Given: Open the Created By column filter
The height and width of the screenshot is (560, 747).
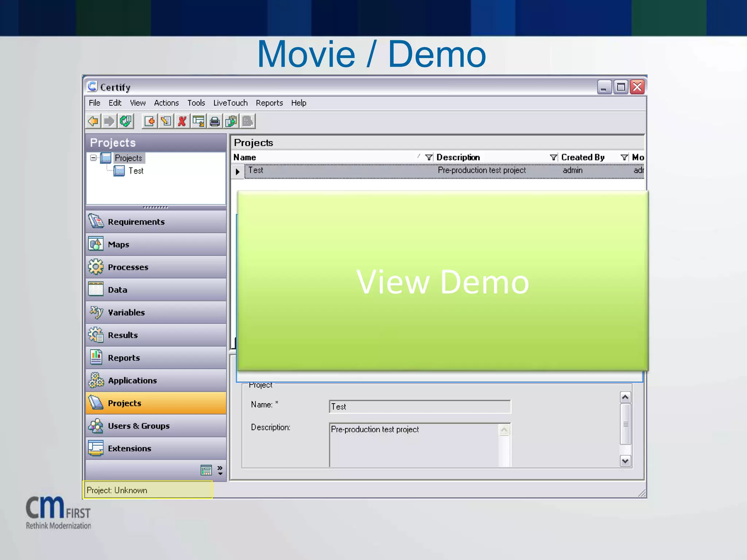Looking at the screenshot, I should tap(624, 157).
